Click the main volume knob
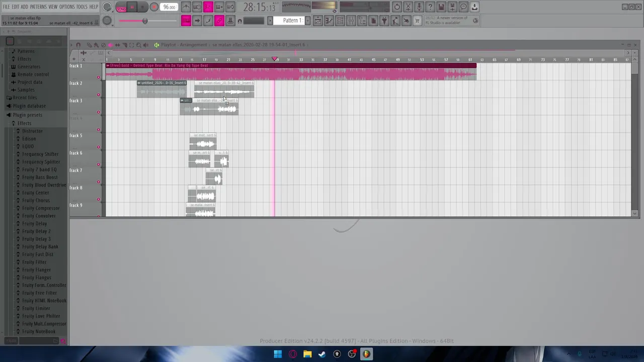The image size is (644, 362). pyautogui.click(x=107, y=7)
